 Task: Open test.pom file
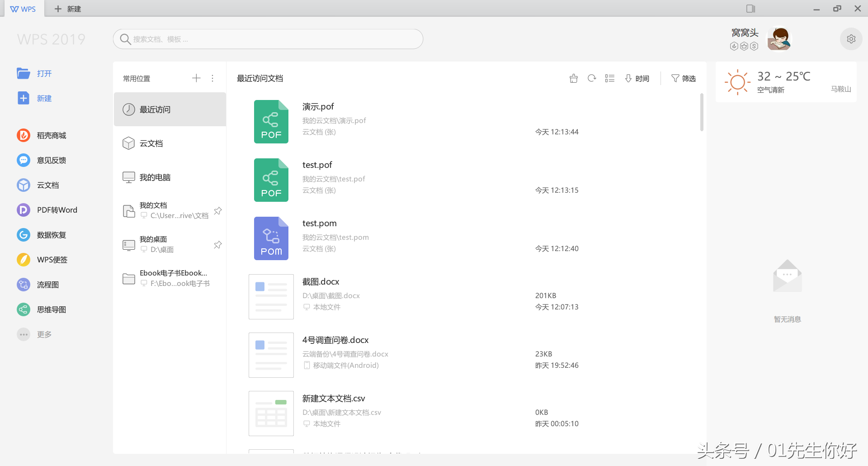320,223
